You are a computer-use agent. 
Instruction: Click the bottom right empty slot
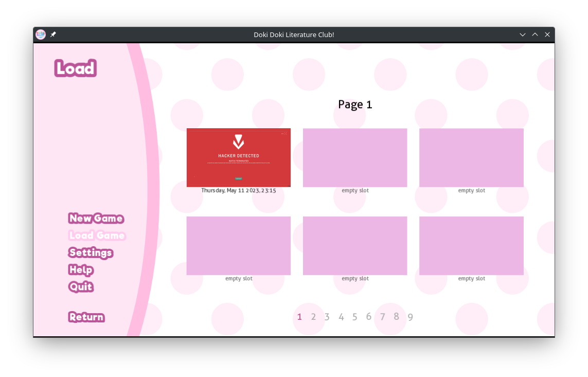click(471, 246)
